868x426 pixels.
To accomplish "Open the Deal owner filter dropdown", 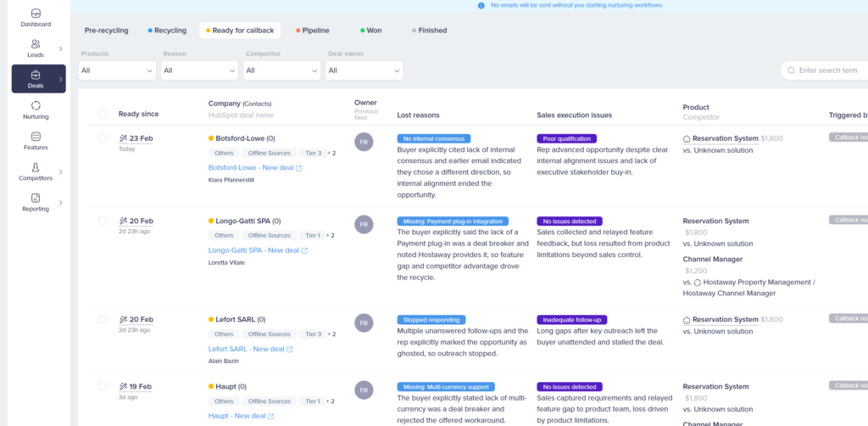I will coord(364,70).
